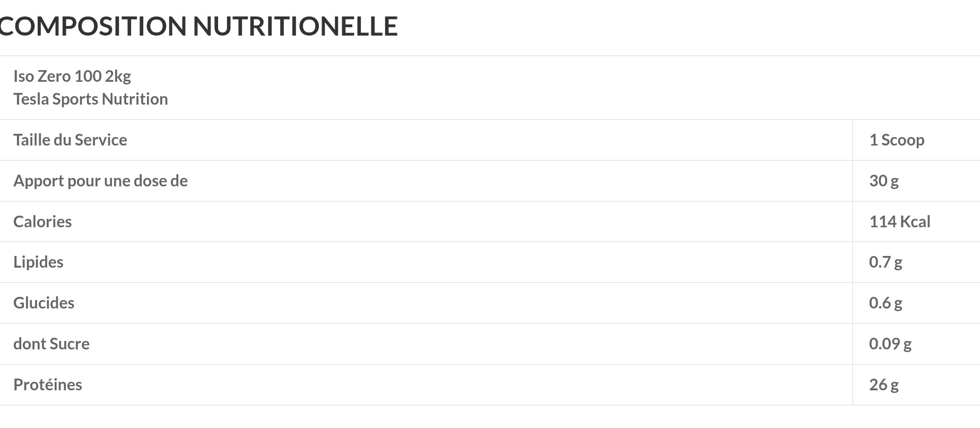
Task: Click the word COMPOSITION in the heading
Action: 93,27
